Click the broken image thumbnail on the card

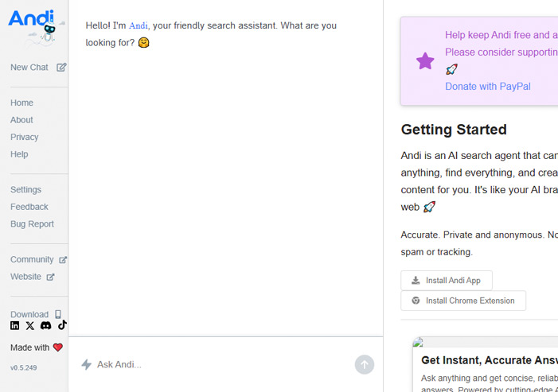(418, 342)
